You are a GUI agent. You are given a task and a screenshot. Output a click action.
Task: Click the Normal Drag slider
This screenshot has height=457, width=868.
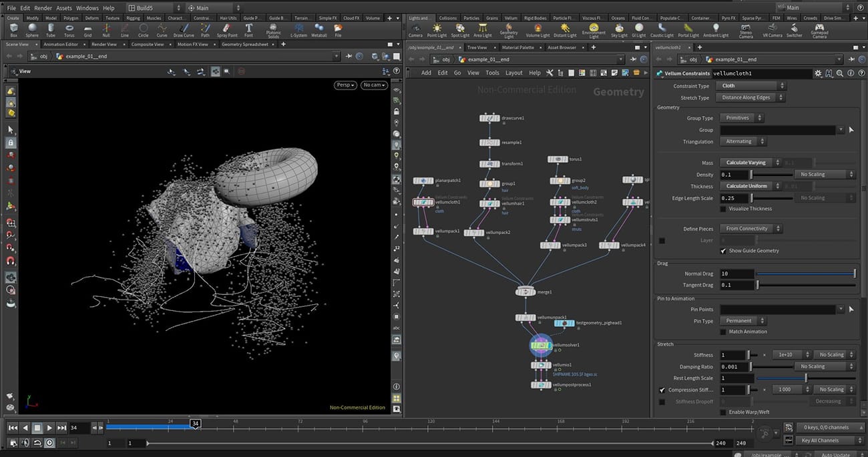801,273
